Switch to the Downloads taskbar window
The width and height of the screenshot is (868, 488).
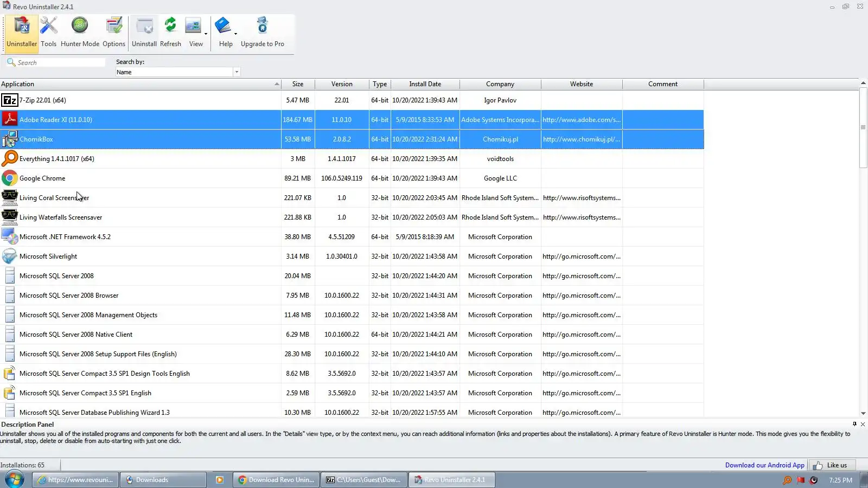(163, 480)
